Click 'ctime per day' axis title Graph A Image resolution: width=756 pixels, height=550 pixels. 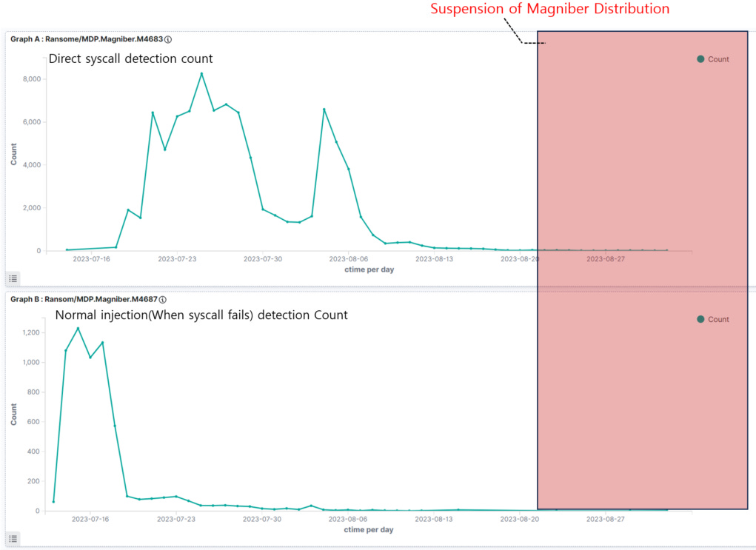[369, 270]
